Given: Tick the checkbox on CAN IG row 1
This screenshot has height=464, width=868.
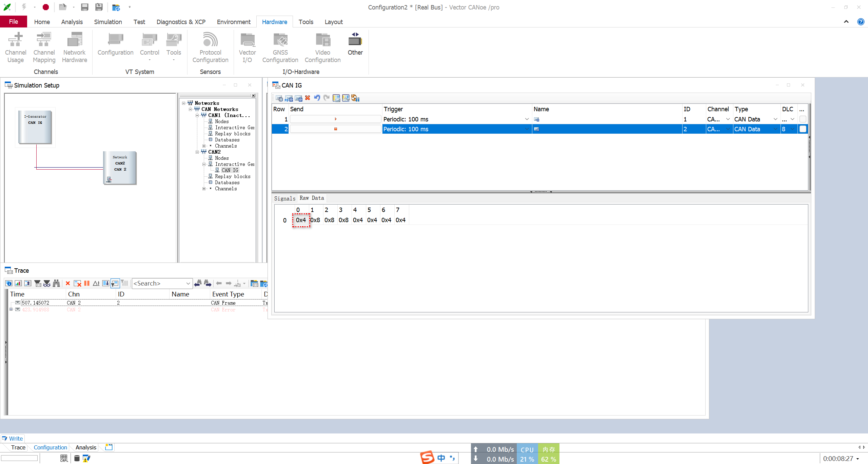Looking at the screenshot, I should tap(803, 119).
